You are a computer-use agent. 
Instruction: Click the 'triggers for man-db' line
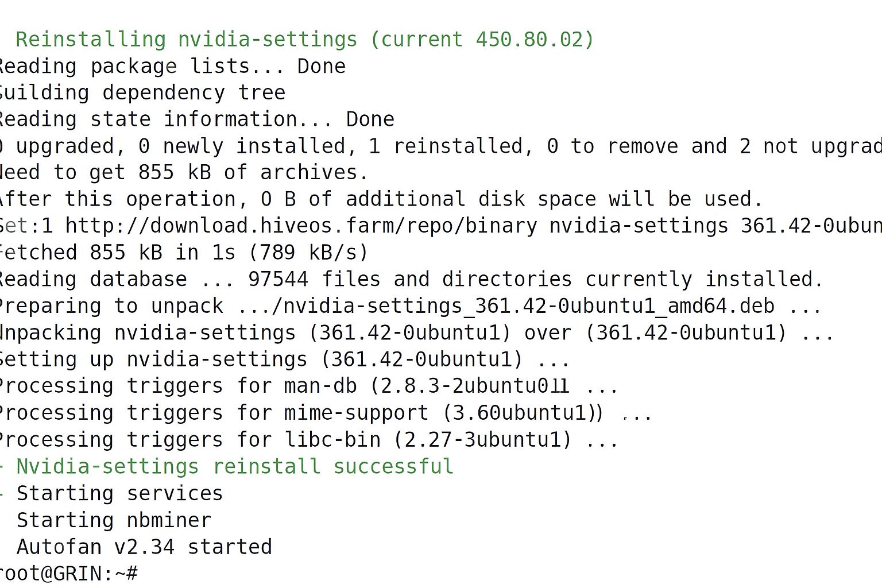(x=309, y=386)
